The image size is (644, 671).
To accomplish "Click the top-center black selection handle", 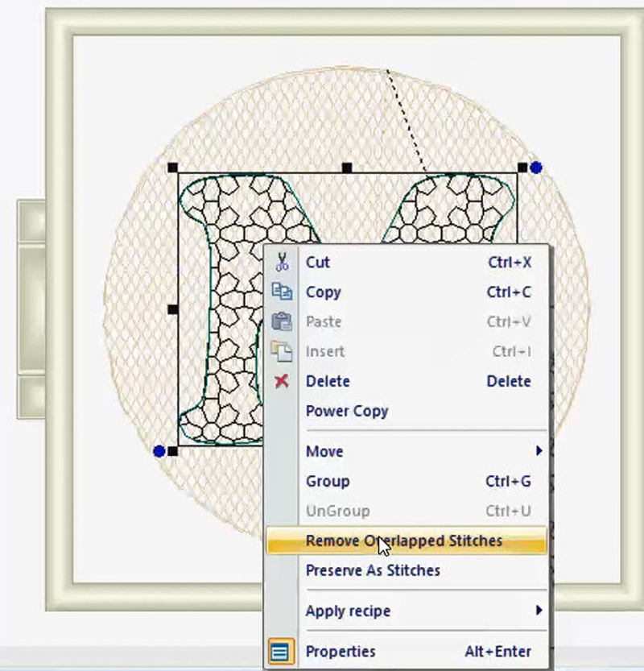I will pos(347,168).
